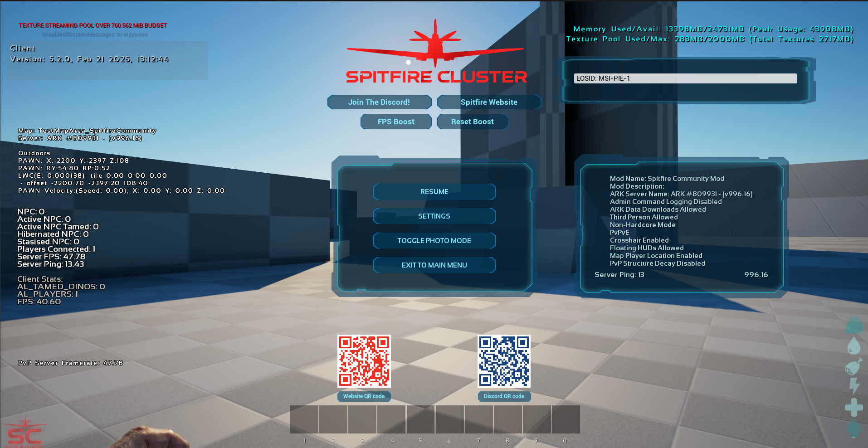Click the food meat status icon
This screenshot has height=448, width=868.
point(853,366)
